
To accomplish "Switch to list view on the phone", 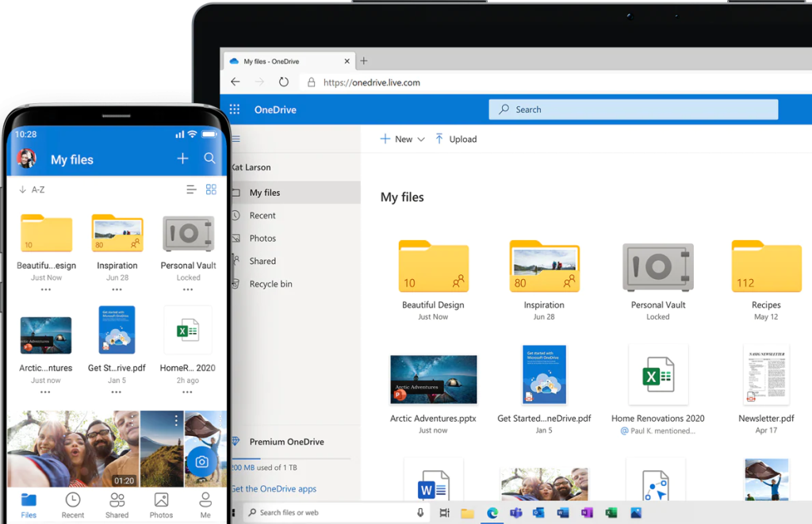I will pyautogui.click(x=192, y=189).
